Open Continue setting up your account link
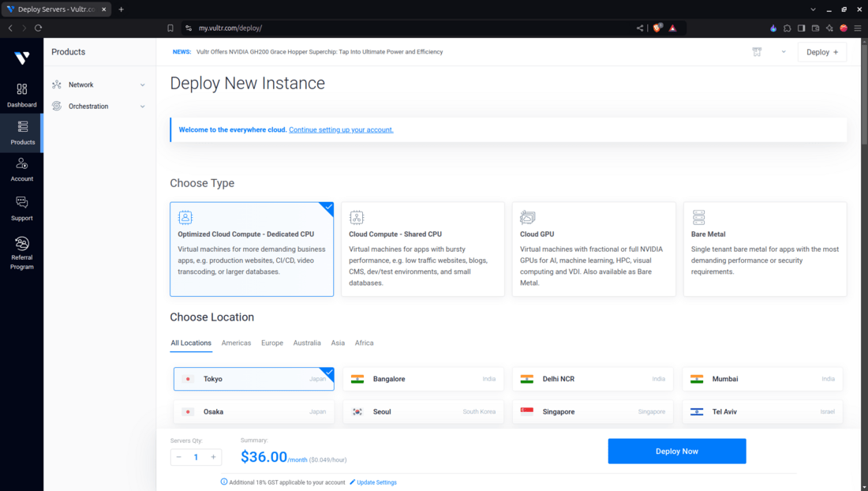Viewport: 868px width, 491px height. [341, 129]
